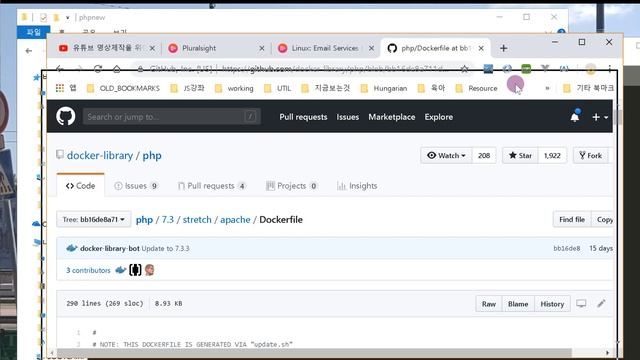The image size is (640, 360).
Task: Fork the repository
Action: pyautogui.click(x=591, y=156)
